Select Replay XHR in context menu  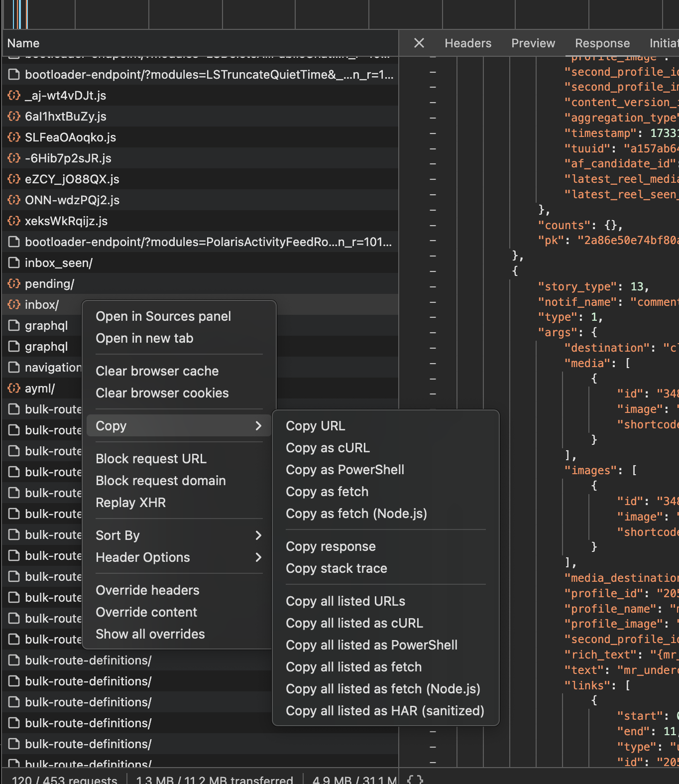tap(130, 503)
